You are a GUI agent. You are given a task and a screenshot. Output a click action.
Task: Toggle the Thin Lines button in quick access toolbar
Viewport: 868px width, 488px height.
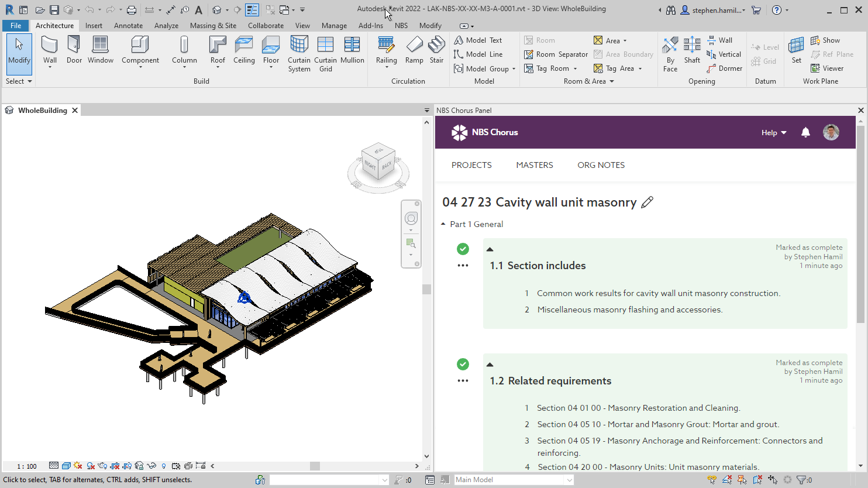tap(252, 10)
